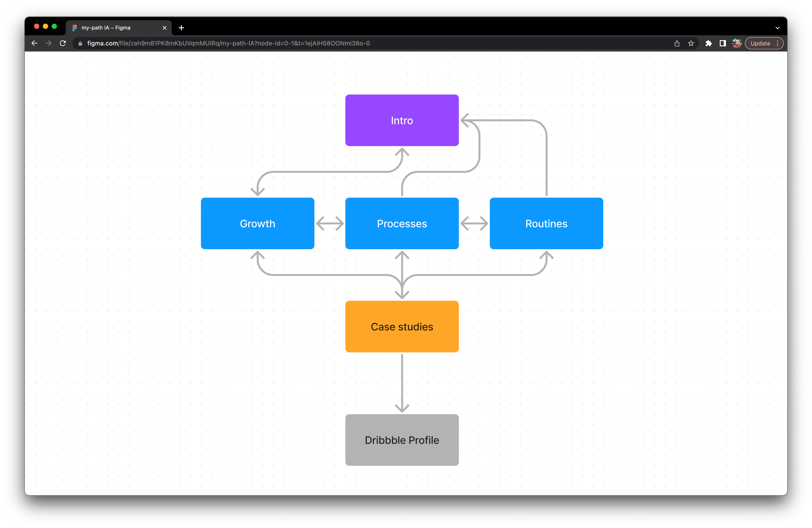This screenshot has width=812, height=528.
Task: Click the Figma favicon on the browser tab
Action: [x=74, y=28]
